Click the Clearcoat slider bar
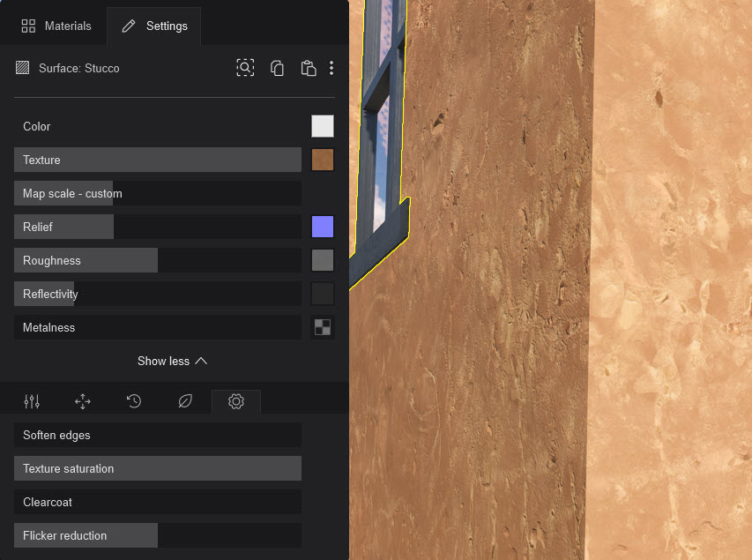Viewport: 752px width, 560px height. tap(158, 502)
